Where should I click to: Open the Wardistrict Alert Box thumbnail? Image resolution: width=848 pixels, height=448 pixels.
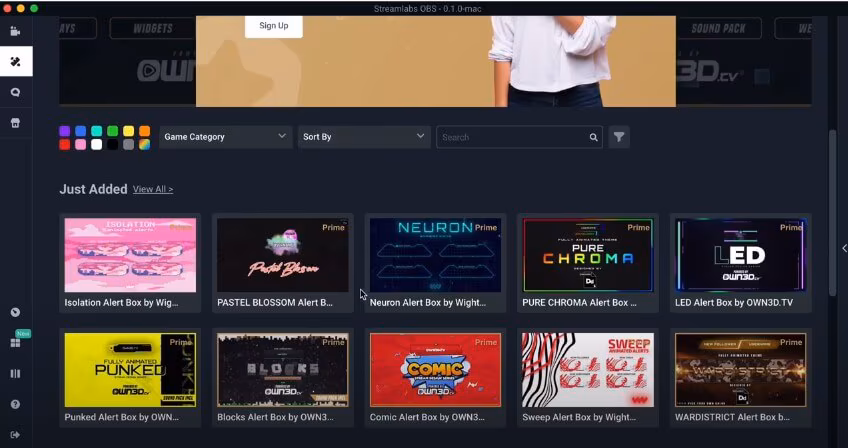coord(741,370)
